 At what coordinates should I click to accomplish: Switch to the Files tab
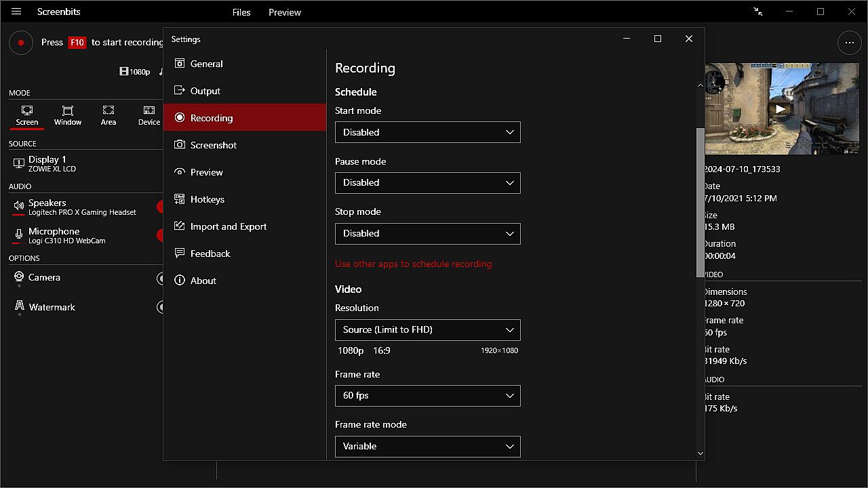[x=241, y=12]
